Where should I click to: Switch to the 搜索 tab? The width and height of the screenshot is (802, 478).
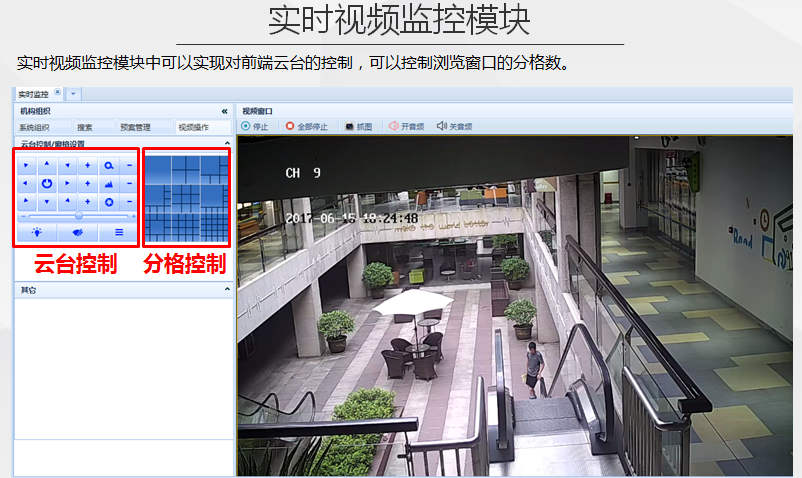85,127
